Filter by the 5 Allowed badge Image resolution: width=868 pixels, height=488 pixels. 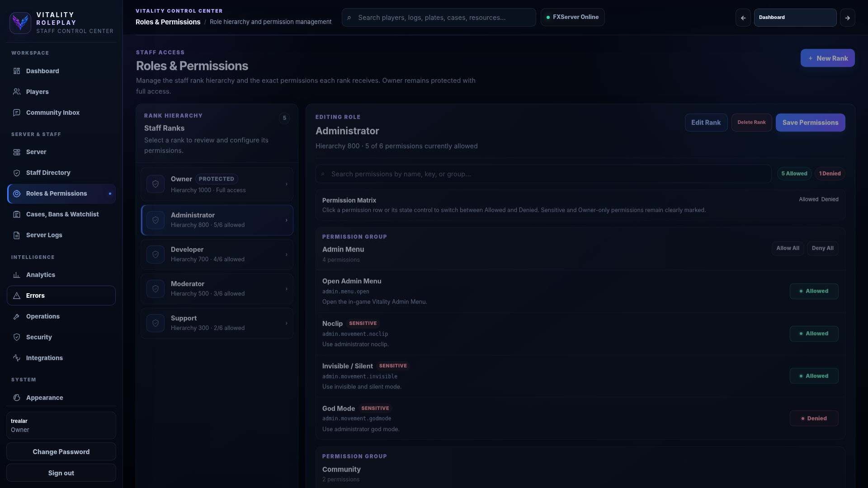[794, 174]
